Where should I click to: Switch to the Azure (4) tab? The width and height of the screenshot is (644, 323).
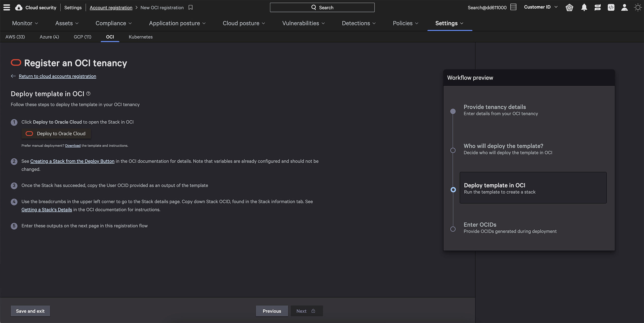(x=49, y=37)
